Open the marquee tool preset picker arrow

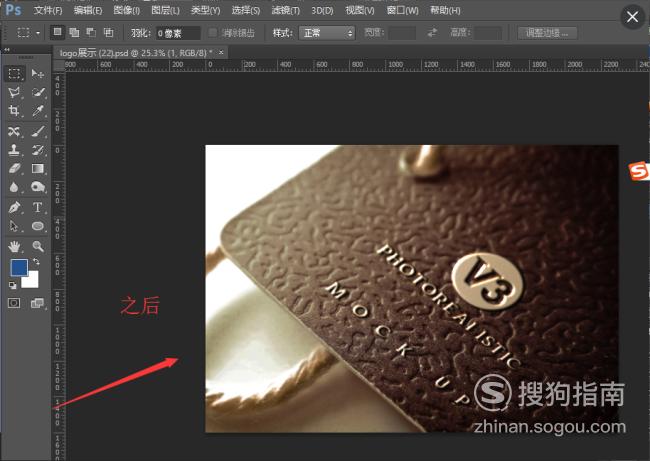click(38, 33)
